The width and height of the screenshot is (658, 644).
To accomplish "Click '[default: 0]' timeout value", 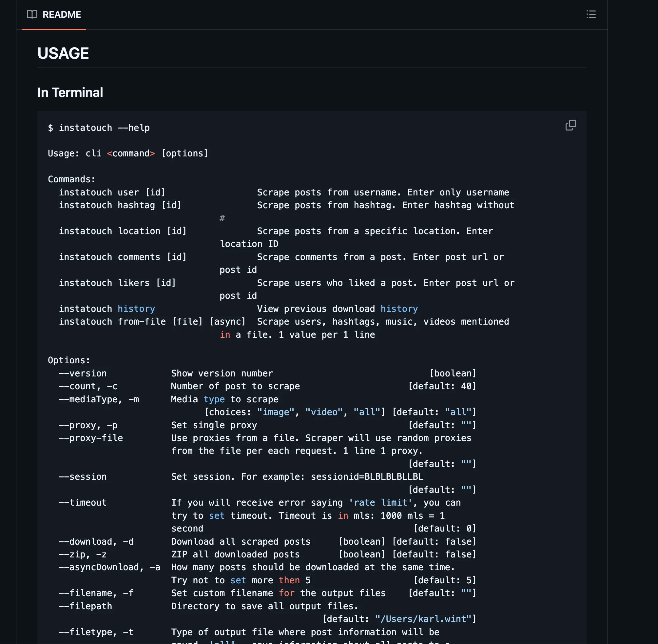I will tap(445, 529).
